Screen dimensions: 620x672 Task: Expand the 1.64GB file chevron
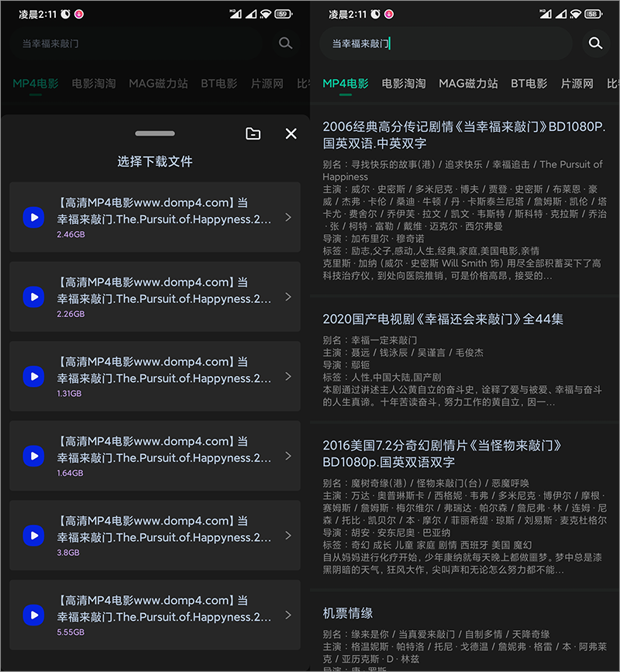tap(288, 456)
